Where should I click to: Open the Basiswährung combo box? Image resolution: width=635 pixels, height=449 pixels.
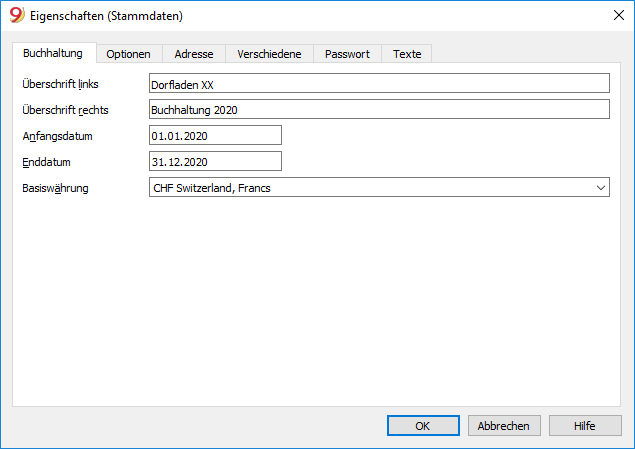tap(379, 187)
